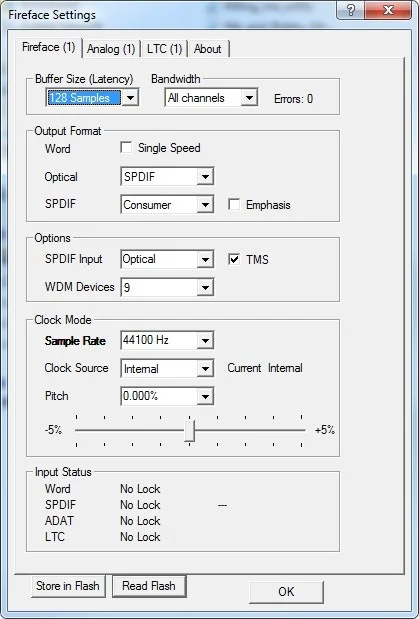
Task: Open the Buffer Size 128 Samples dropdown
Action: (92, 98)
